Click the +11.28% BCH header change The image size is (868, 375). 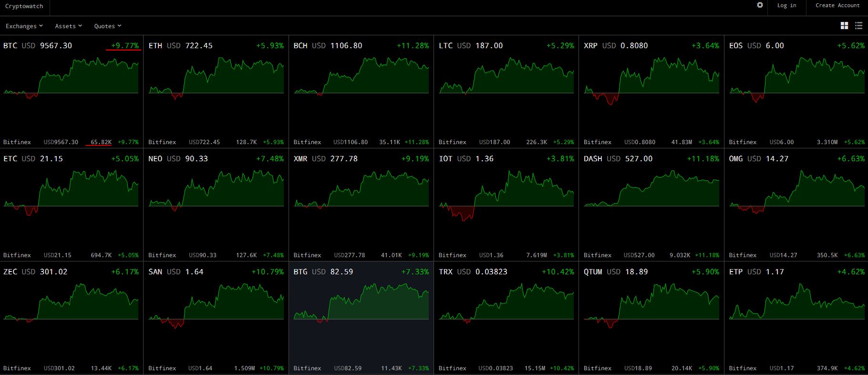413,46
